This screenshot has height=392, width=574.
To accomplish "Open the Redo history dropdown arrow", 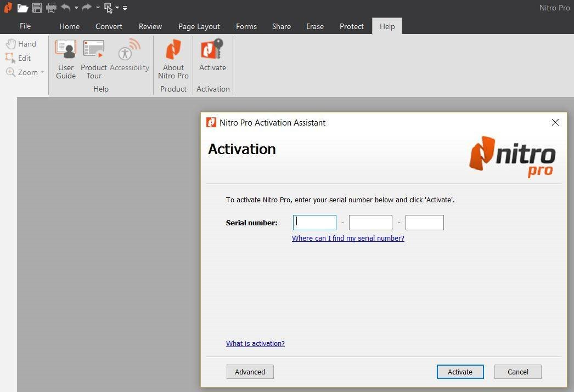I will [x=98, y=7].
